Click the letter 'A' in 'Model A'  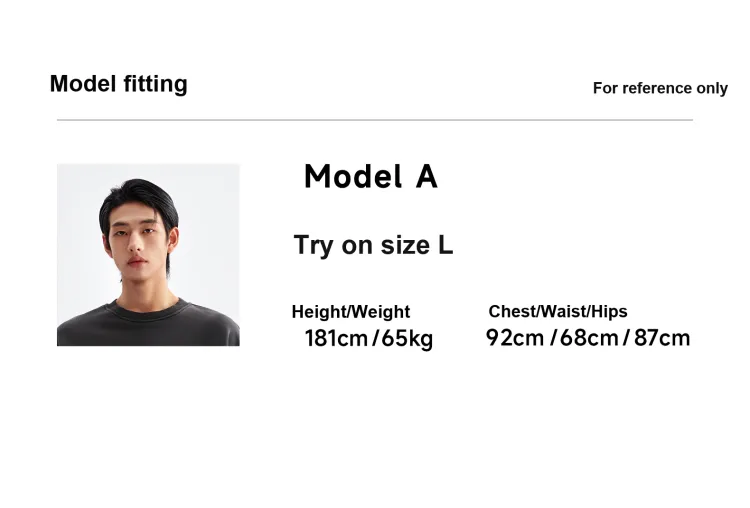pos(427,177)
